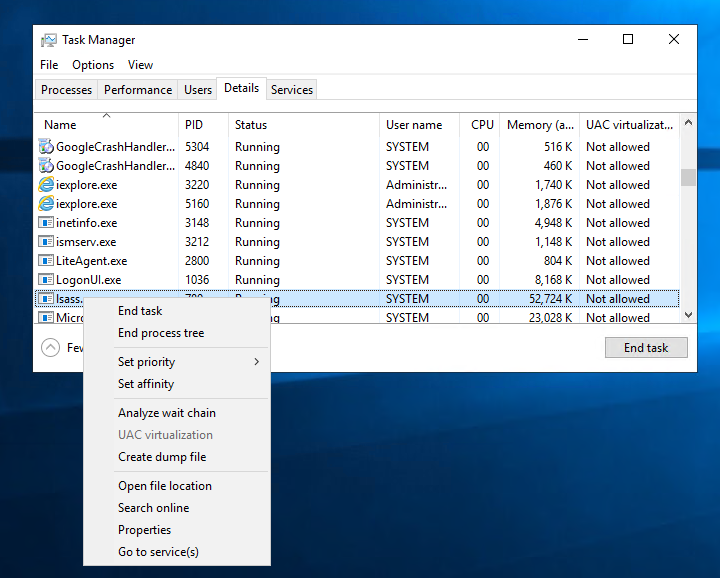This screenshot has height=578, width=720.
Task: Choose End process tree from context menu
Action: [x=160, y=333]
